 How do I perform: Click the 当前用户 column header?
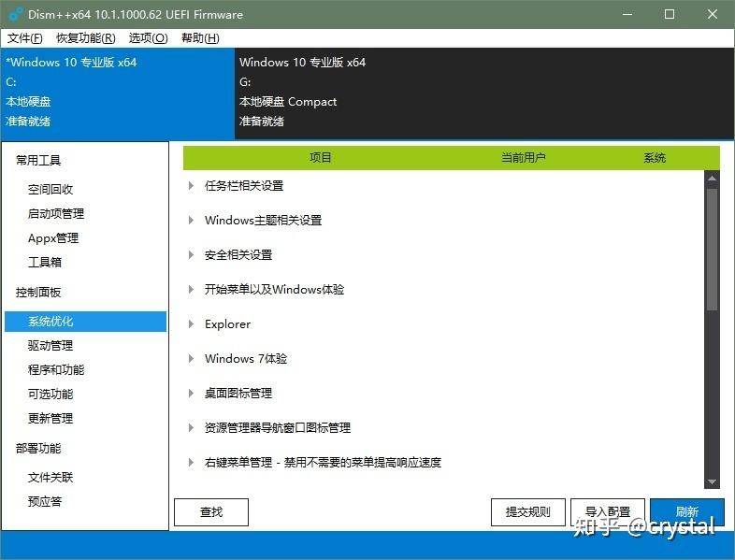pos(523,157)
